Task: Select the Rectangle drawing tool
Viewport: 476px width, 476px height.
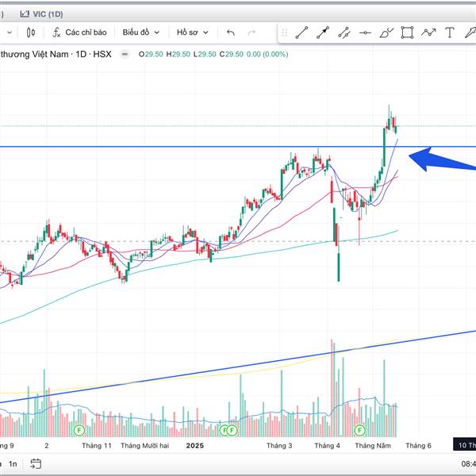Action: tap(407, 33)
